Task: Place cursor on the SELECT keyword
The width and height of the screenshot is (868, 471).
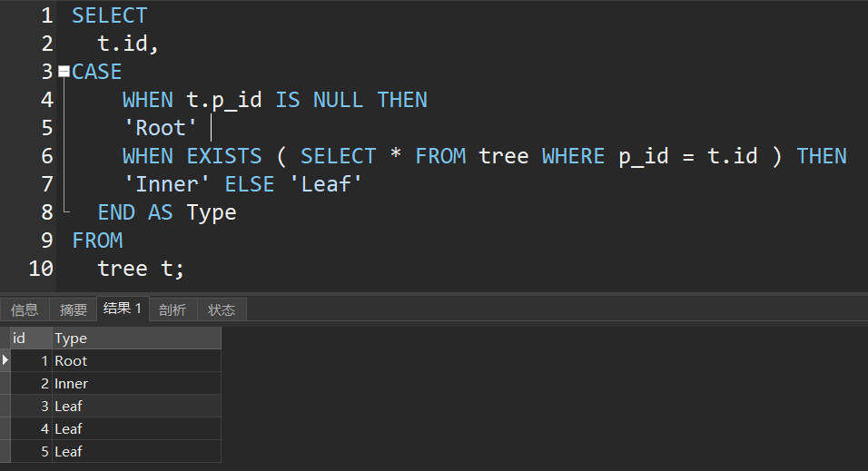Action: click(109, 15)
